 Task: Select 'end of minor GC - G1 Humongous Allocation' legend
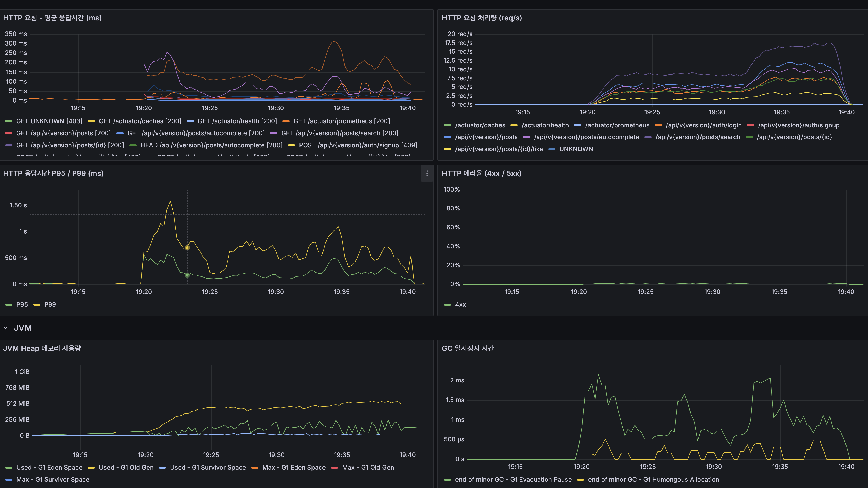[x=653, y=479]
